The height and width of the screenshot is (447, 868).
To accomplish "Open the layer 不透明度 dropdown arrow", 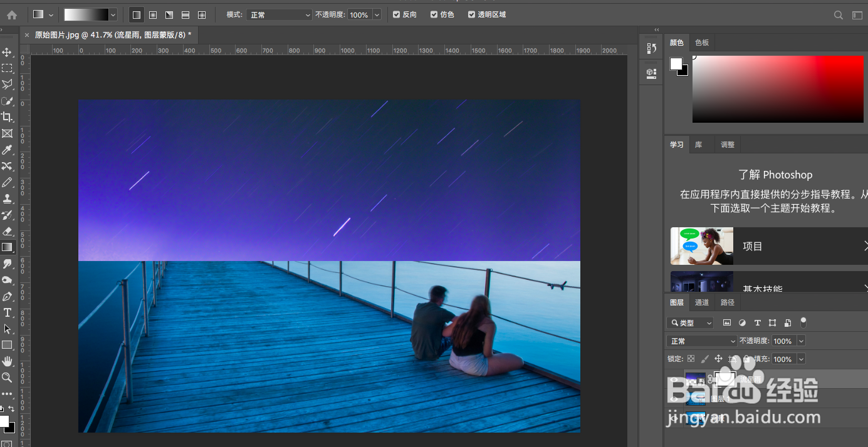I will pyautogui.click(x=801, y=341).
